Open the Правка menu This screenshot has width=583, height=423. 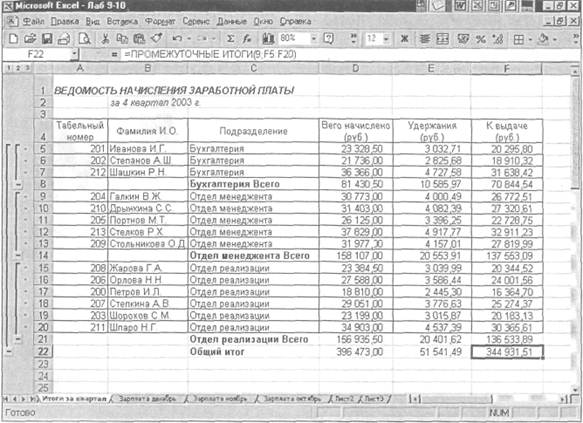click(65, 22)
